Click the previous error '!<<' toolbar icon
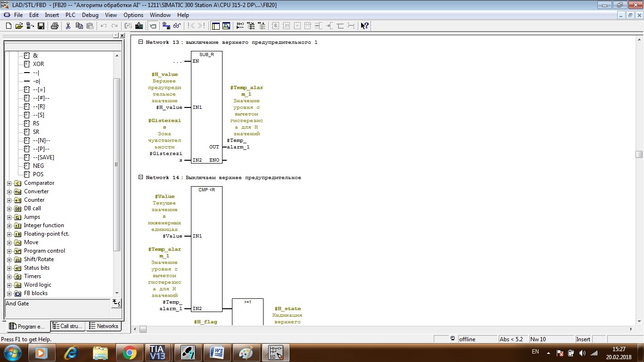Screen dimensions: 644x362 [191, 26]
